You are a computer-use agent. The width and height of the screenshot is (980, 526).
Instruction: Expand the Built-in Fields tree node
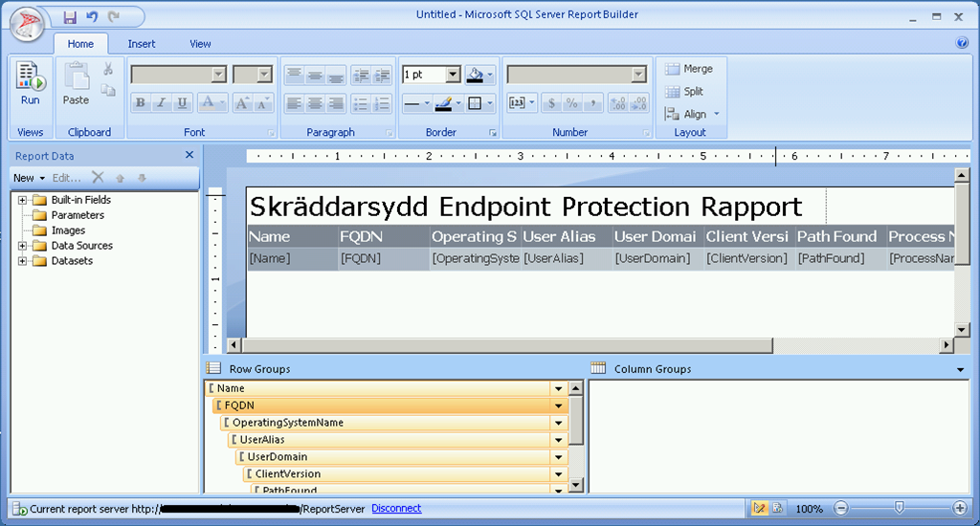pyautogui.click(x=22, y=200)
